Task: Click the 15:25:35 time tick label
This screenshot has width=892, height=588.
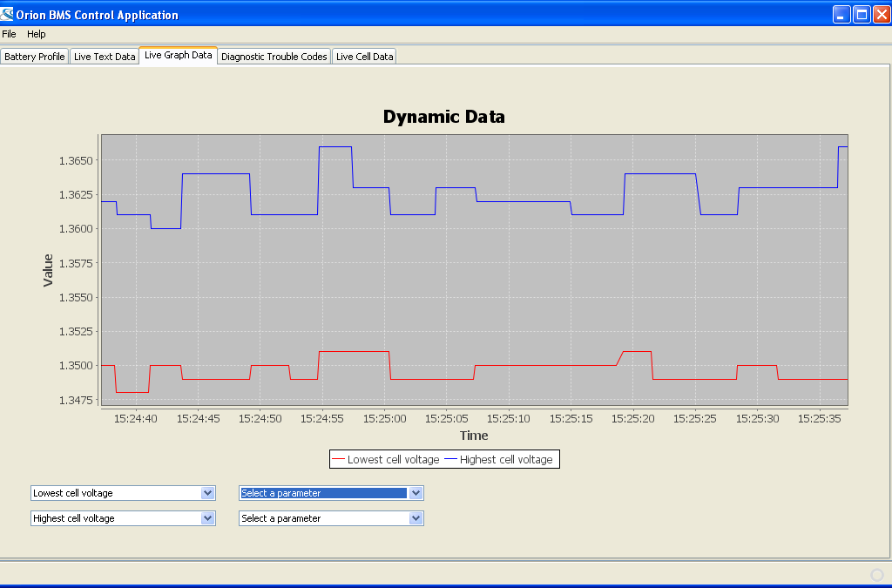Action: point(819,418)
